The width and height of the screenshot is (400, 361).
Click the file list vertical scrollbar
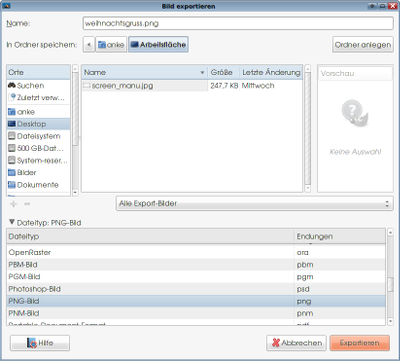pos(307,128)
